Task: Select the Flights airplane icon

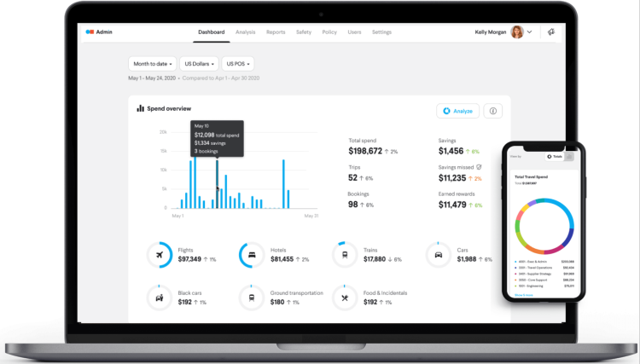Action: coord(160,255)
